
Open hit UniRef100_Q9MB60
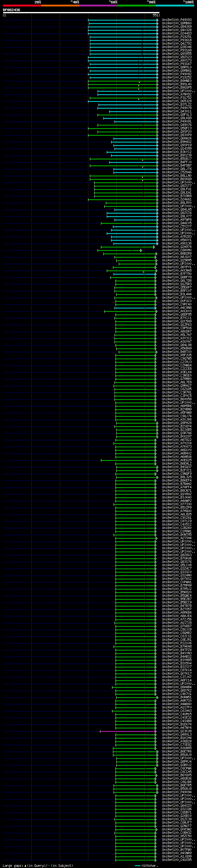click(176, 23)
